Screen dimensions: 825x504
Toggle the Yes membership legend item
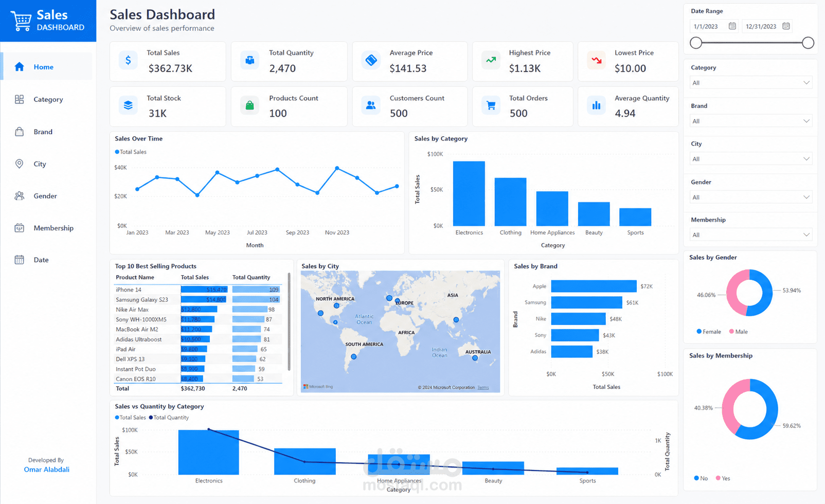(x=723, y=478)
